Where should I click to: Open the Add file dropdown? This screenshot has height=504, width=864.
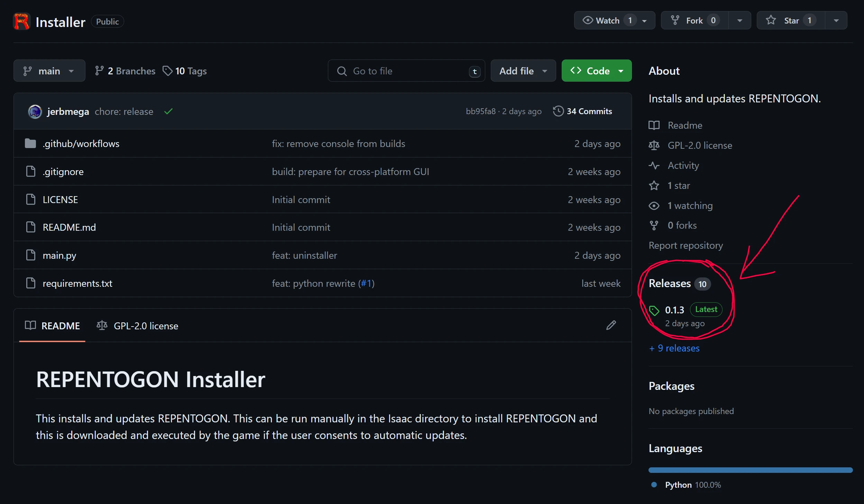point(523,71)
